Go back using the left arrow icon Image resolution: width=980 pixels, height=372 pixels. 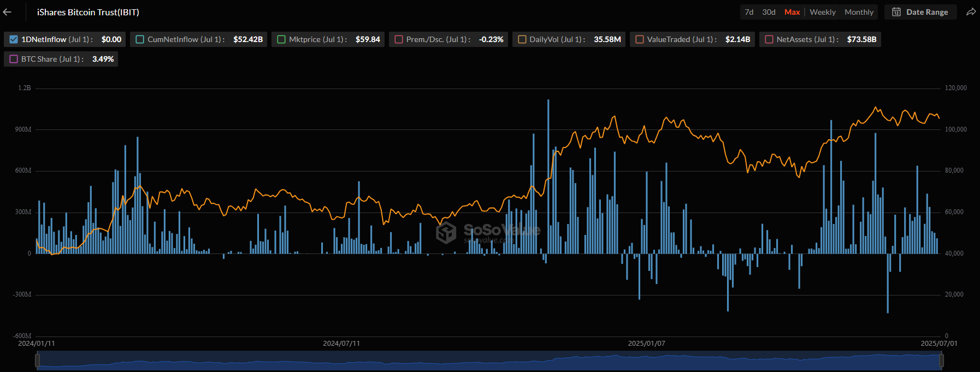[x=7, y=12]
